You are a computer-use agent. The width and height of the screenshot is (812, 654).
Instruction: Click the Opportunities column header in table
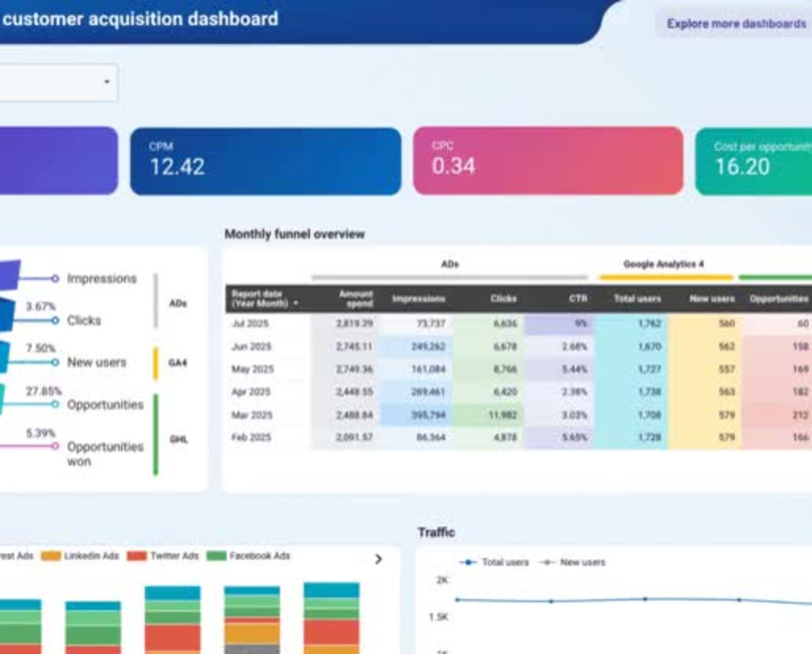(x=779, y=299)
